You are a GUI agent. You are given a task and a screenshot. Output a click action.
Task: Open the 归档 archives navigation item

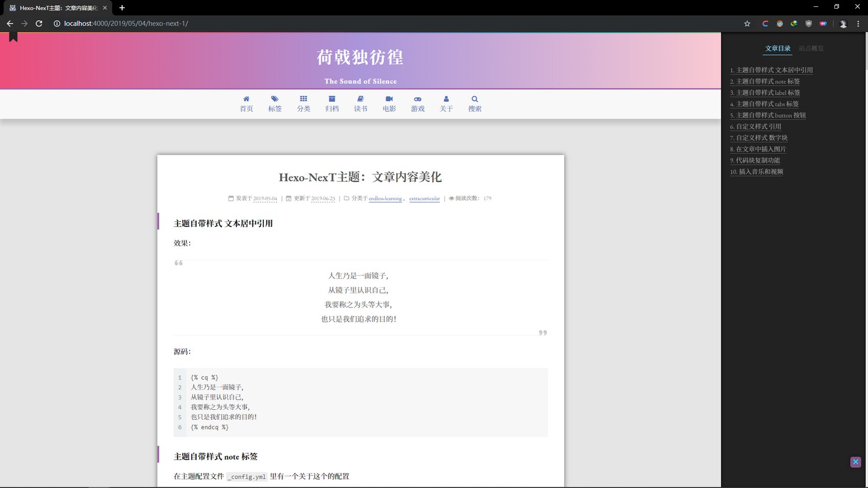click(332, 104)
